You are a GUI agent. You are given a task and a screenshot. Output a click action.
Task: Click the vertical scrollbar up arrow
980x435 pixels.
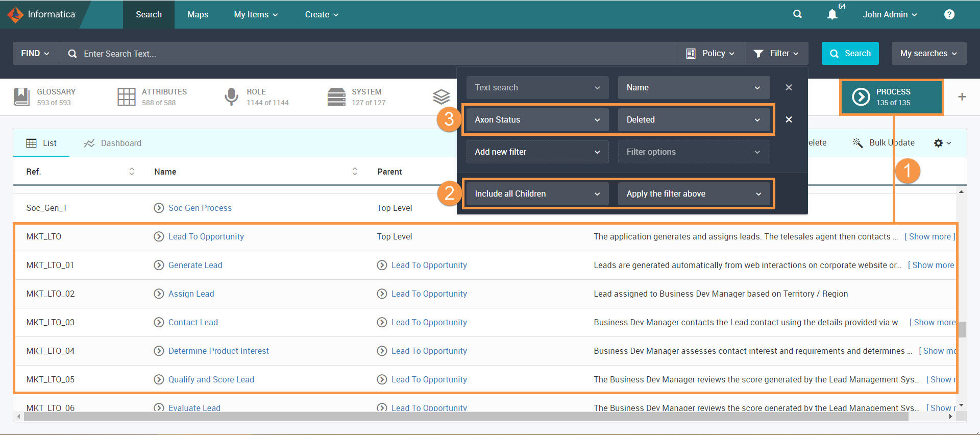tap(962, 192)
